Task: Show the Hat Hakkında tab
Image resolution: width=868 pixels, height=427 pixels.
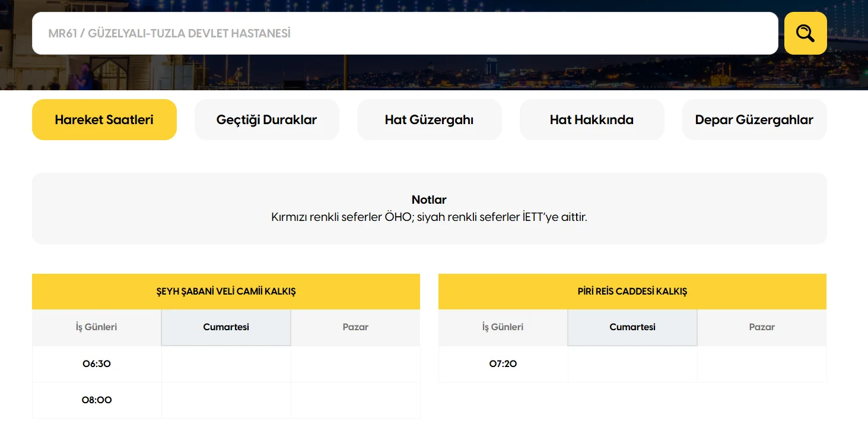Action: [x=592, y=120]
